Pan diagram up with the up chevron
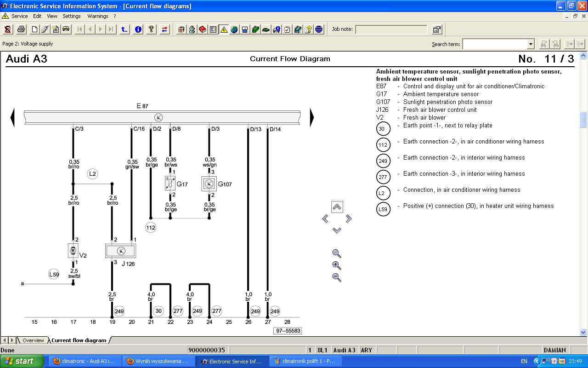The width and height of the screenshot is (588, 368). [337, 207]
